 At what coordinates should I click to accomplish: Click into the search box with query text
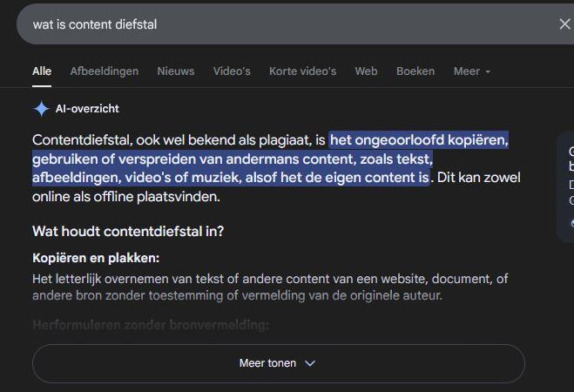pyautogui.click(x=286, y=24)
